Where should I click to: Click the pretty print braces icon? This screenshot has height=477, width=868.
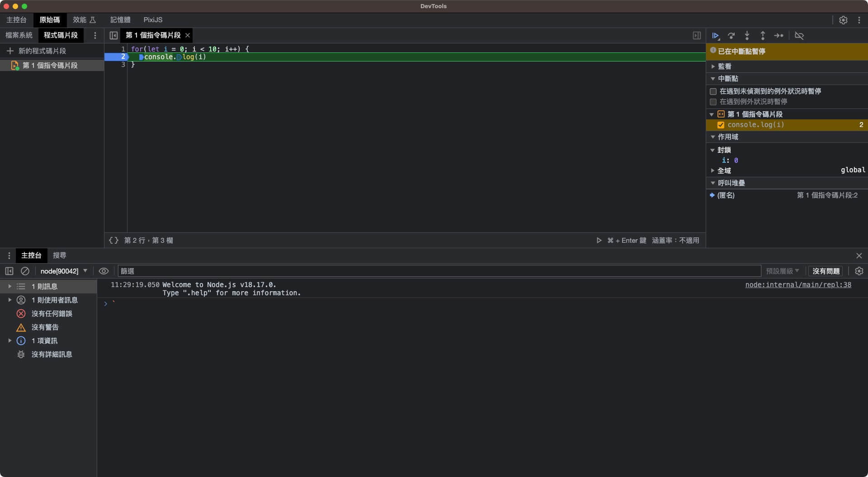click(x=113, y=241)
